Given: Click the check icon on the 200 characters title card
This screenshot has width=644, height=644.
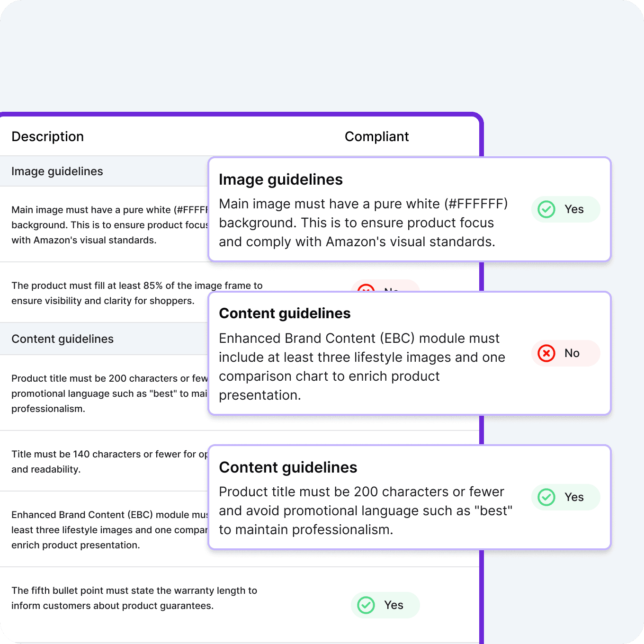Looking at the screenshot, I should point(546,498).
